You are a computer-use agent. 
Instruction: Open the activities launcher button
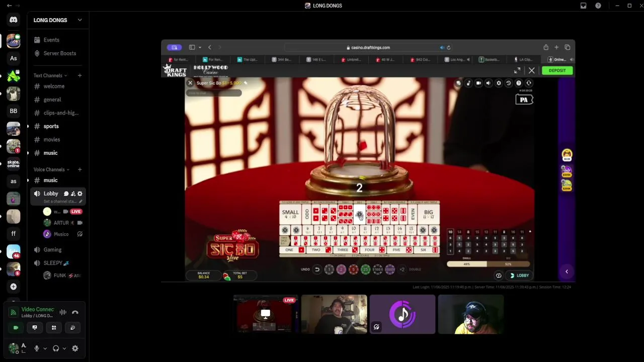tap(54, 327)
